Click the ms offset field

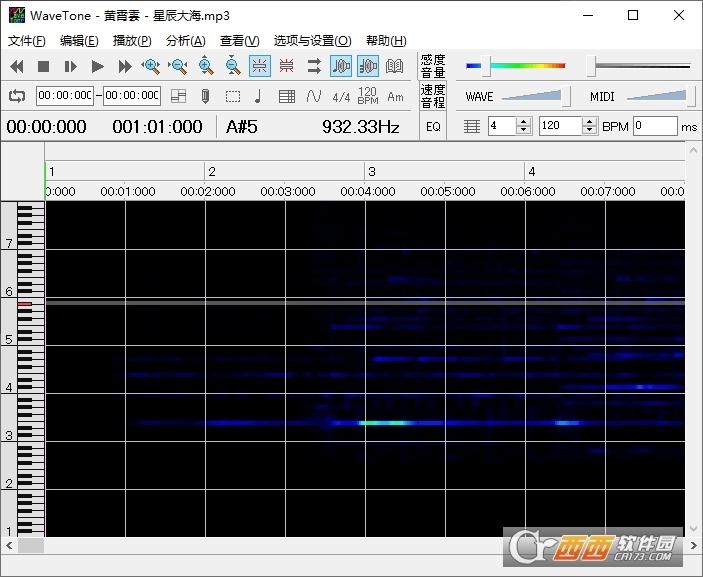tap(655, 126)
